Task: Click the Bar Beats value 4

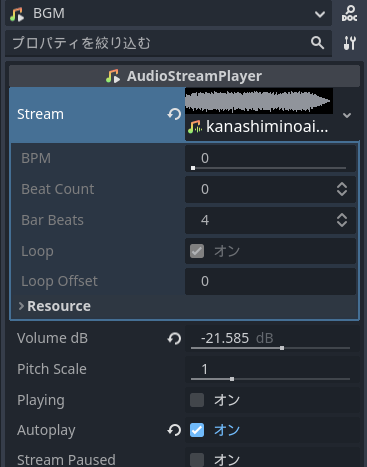Action: [x=205, y=220]
